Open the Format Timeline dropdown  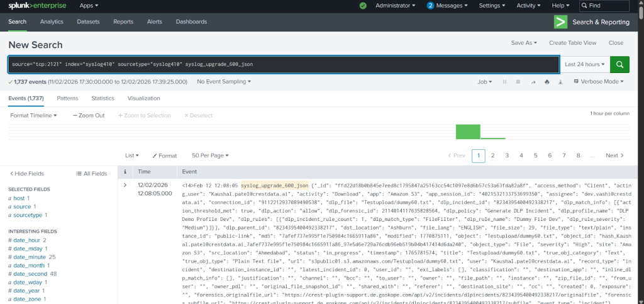click(34, 115)
